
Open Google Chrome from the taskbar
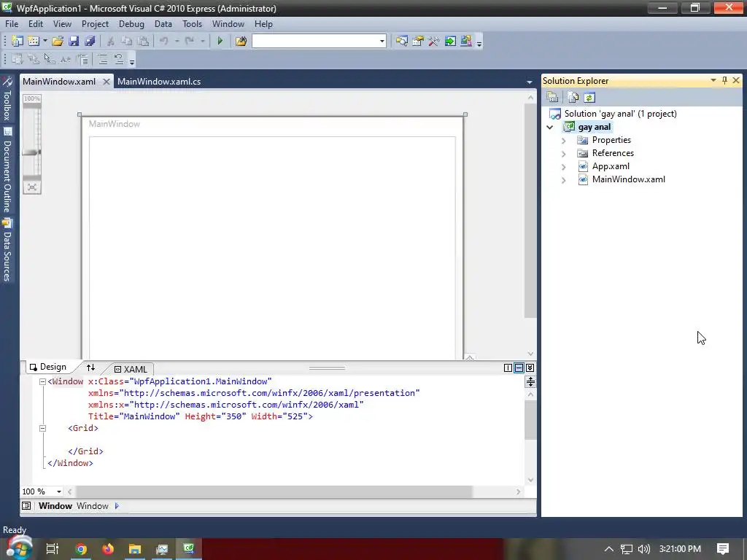(81, 549)
